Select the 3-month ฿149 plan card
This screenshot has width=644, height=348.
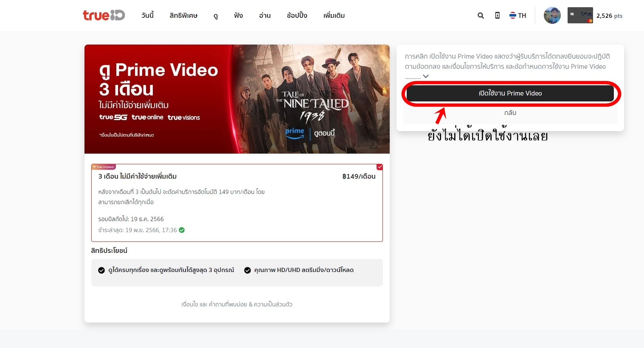pyautogui.click(x=237, y=203)
